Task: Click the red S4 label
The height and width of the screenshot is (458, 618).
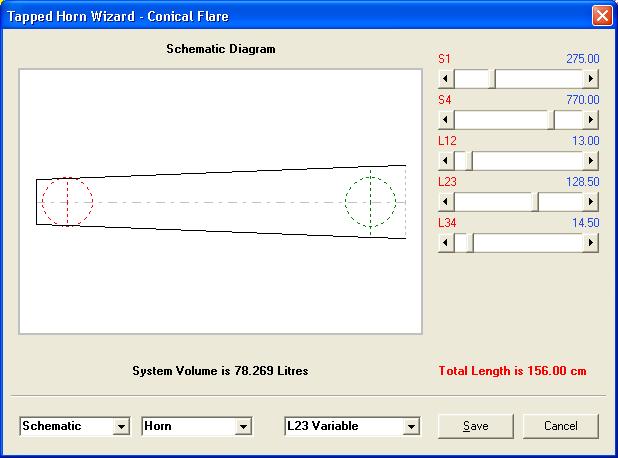Action: pos(445,100)
